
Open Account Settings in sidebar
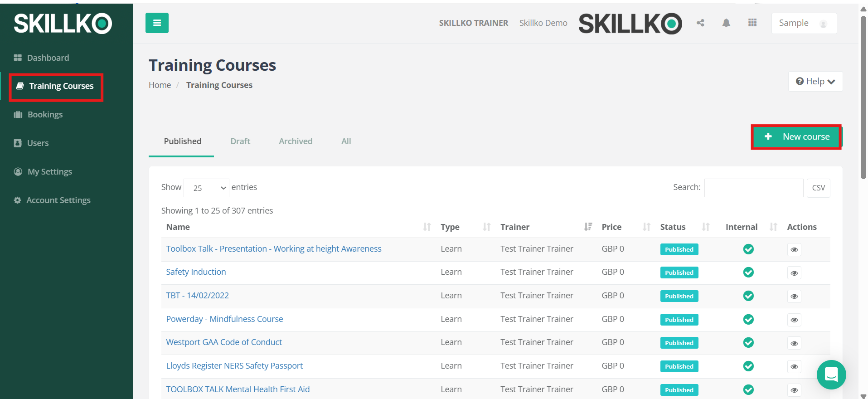(x=52, y=200)
